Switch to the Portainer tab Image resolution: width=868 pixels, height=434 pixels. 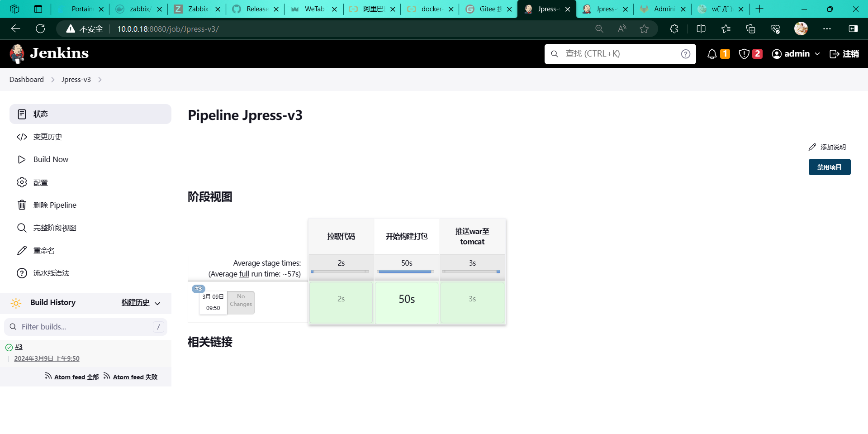pyautogui.click(x=80, y=9)
